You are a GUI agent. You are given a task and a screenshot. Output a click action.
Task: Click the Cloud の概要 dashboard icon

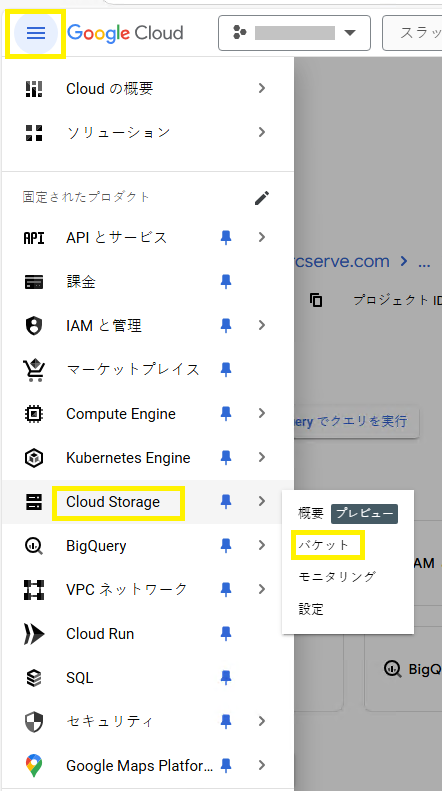pyautogui.click(x=34, y=88)
